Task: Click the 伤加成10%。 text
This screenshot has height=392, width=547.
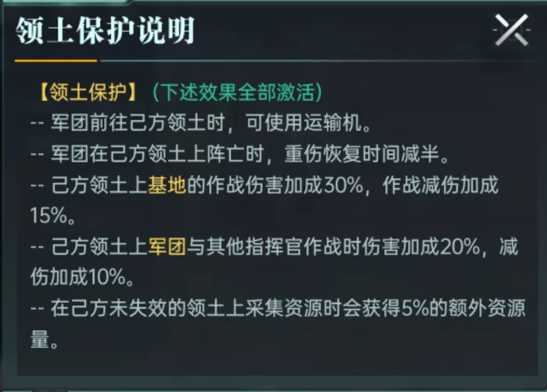Action: click(x=82, y=277)
